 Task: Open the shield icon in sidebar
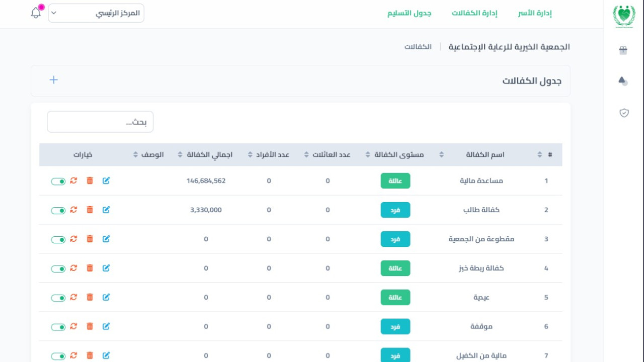click(623, 113)
